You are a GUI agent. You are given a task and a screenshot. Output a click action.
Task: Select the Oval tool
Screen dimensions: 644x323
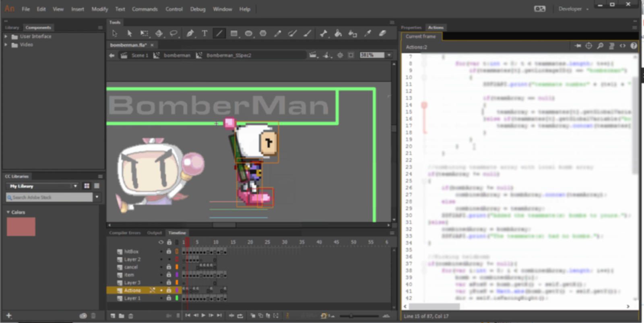pyautogui.click(x=249, y=33)
